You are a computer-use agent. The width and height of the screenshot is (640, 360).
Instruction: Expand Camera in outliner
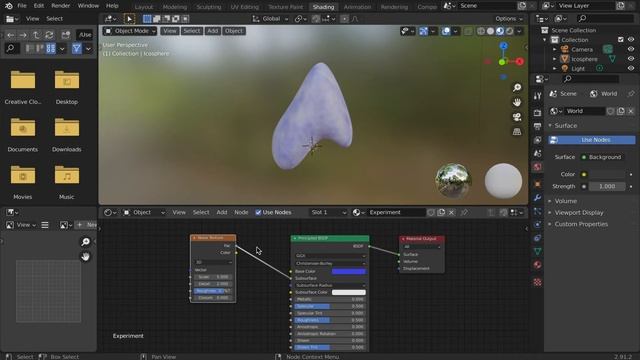point(555,49)
